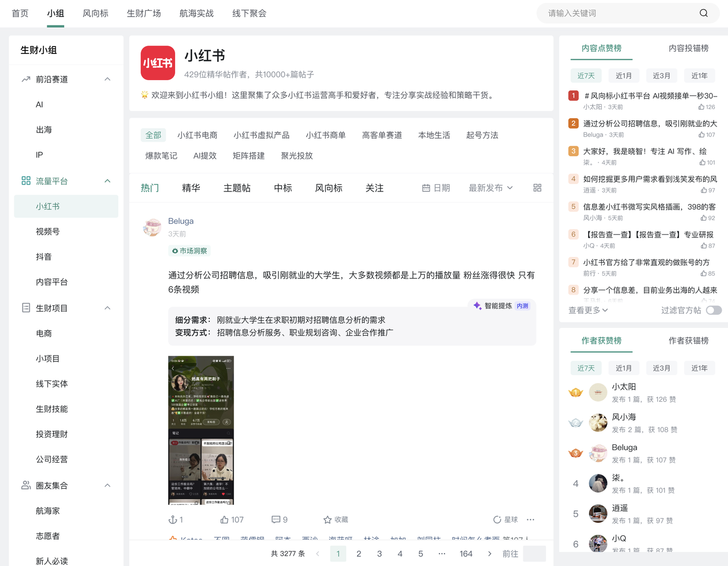728x566 pixels.
Task: Select 近3月 in author ranking
Action: tap(661, 368)
